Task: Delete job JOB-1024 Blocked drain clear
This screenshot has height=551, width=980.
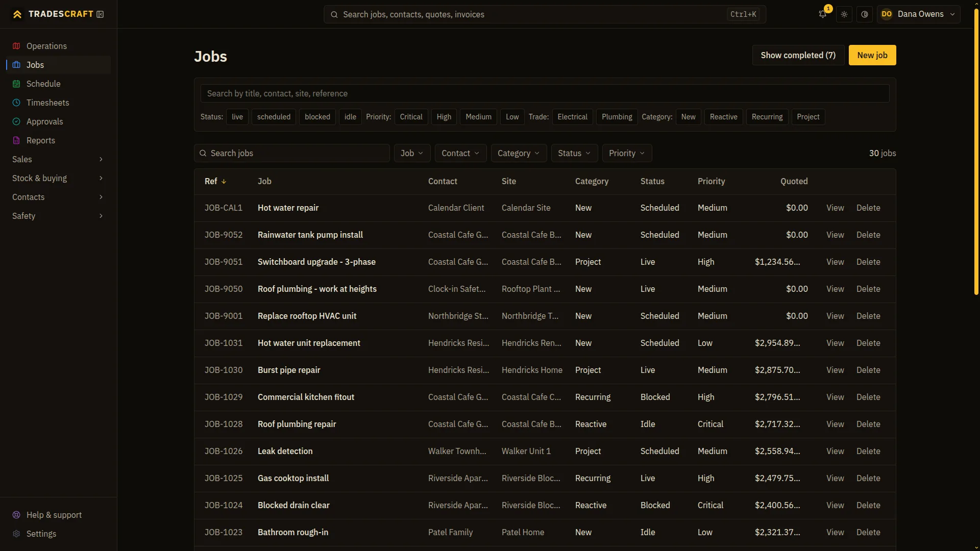Action: point(868,505)
